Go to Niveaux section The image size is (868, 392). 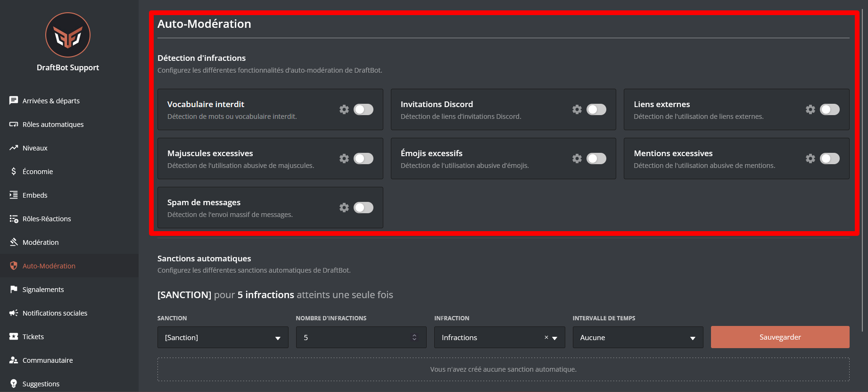tap(69, 148)
